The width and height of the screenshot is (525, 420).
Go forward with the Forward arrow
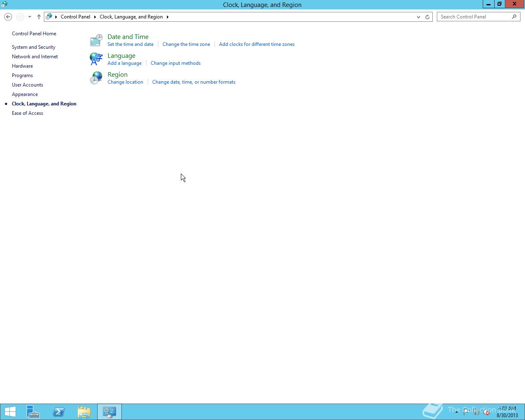[x=20, y=17]
